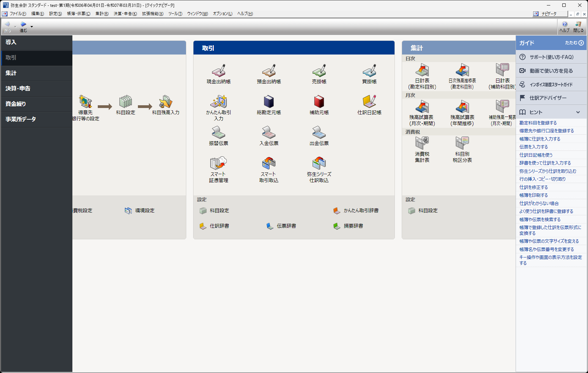Open 残高試算表(年間推移) icon
This screenshot has height=373, width=588.
[462, 107]
